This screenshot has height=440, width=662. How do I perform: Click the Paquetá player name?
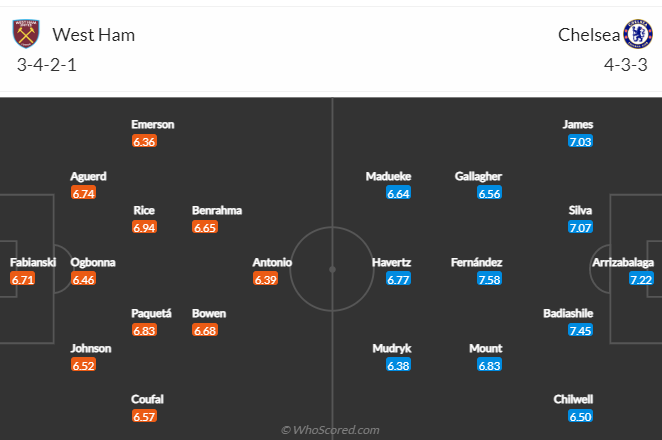click(151, 313)
